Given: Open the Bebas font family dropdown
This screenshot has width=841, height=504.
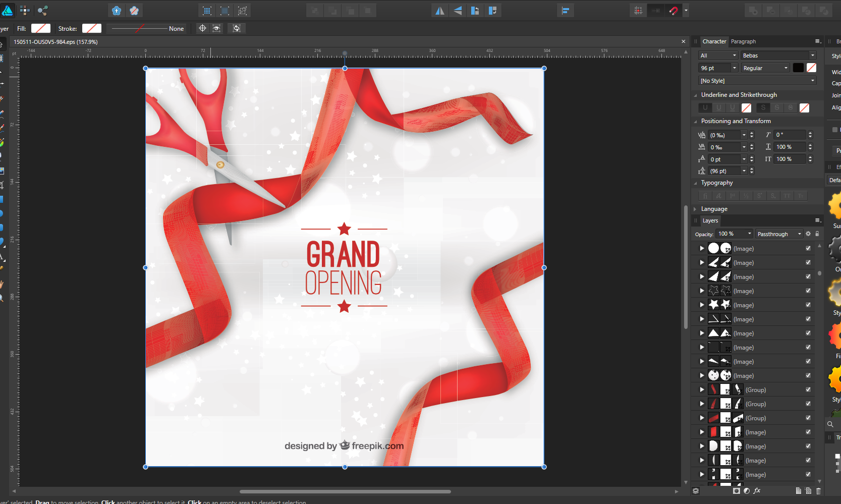Looking at the screenshot, I should tap(778, 55).
